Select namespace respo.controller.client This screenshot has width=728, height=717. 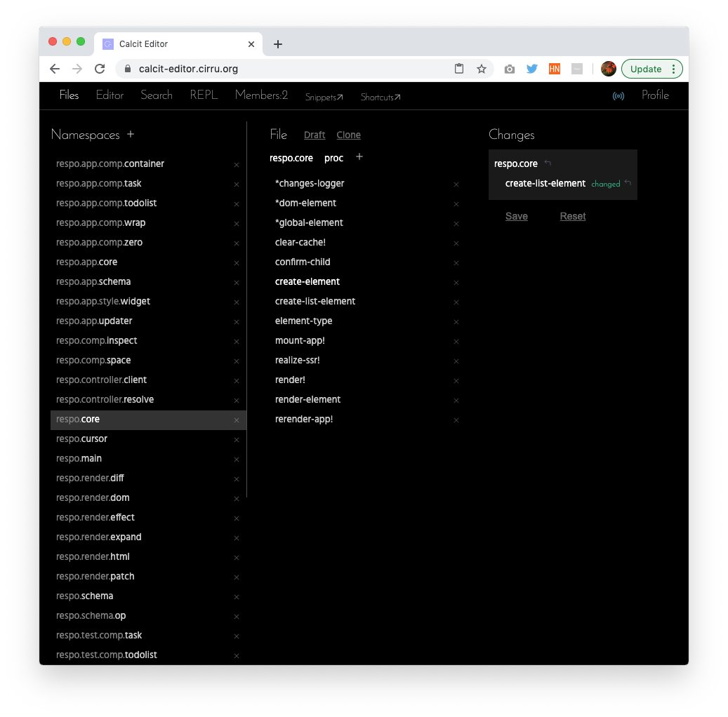(148, 380)
